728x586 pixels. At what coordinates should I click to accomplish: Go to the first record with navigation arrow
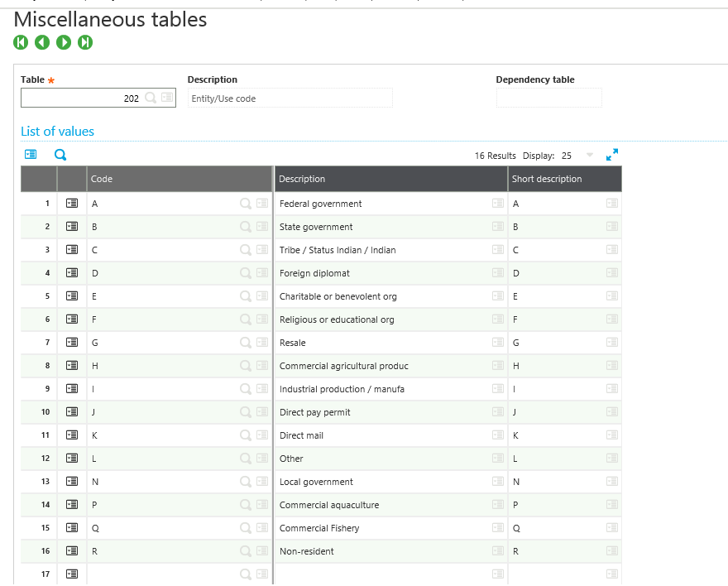[21, 42]
